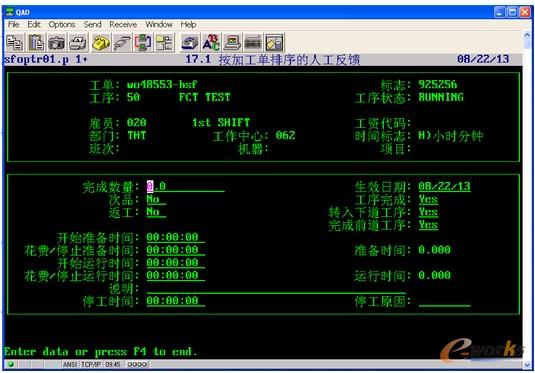This screenshot has height=373, width=535.
Task: Open the Options menu
Action: 62,25
